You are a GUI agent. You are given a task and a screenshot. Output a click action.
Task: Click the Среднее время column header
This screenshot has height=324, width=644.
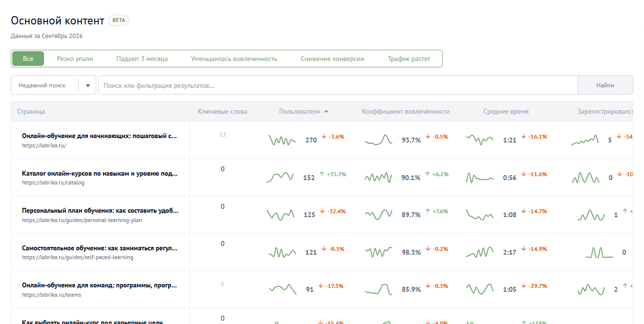click(506, 112)
